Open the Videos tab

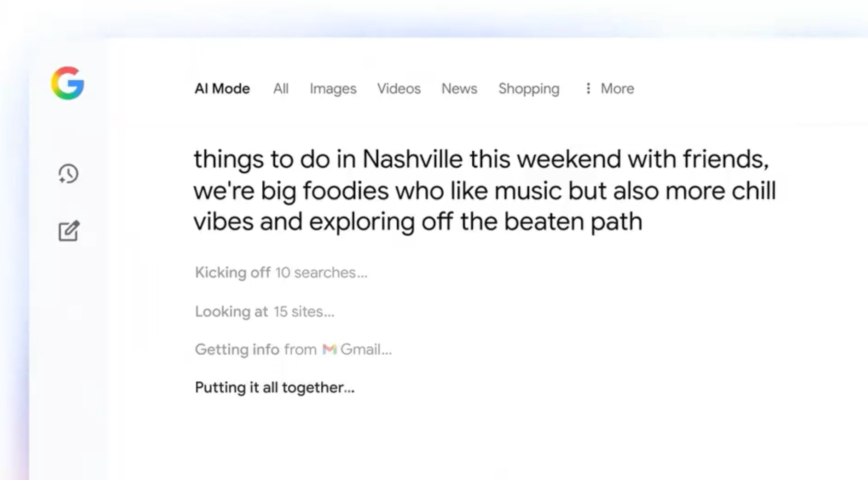click(399, 88)
